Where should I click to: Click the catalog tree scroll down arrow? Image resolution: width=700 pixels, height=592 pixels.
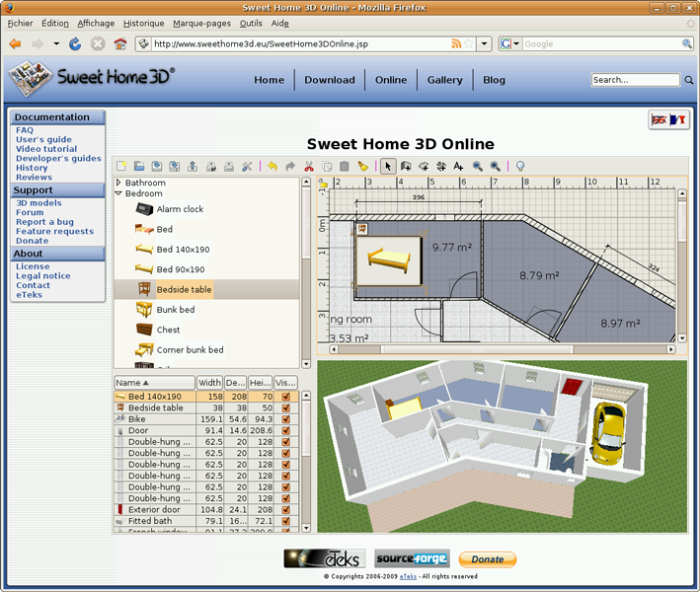click(306, 364)
